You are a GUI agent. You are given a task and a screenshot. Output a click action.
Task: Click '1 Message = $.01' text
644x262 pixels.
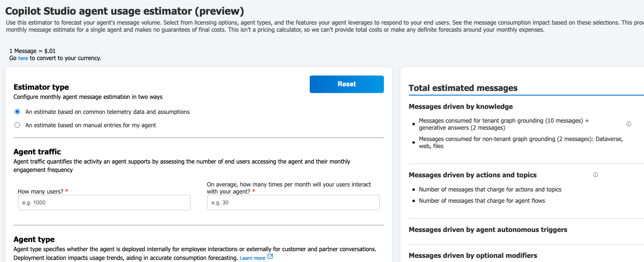pyautogui.click(x=33, y=51)
